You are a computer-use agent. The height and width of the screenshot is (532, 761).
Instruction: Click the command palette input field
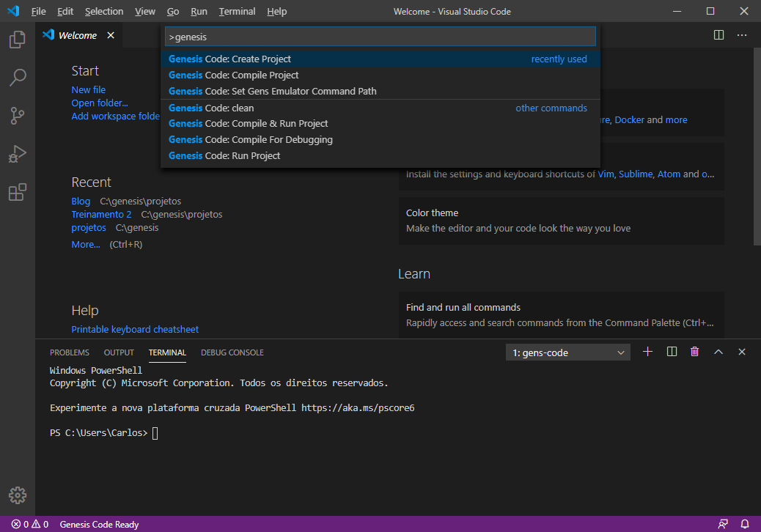pos(380,37)
